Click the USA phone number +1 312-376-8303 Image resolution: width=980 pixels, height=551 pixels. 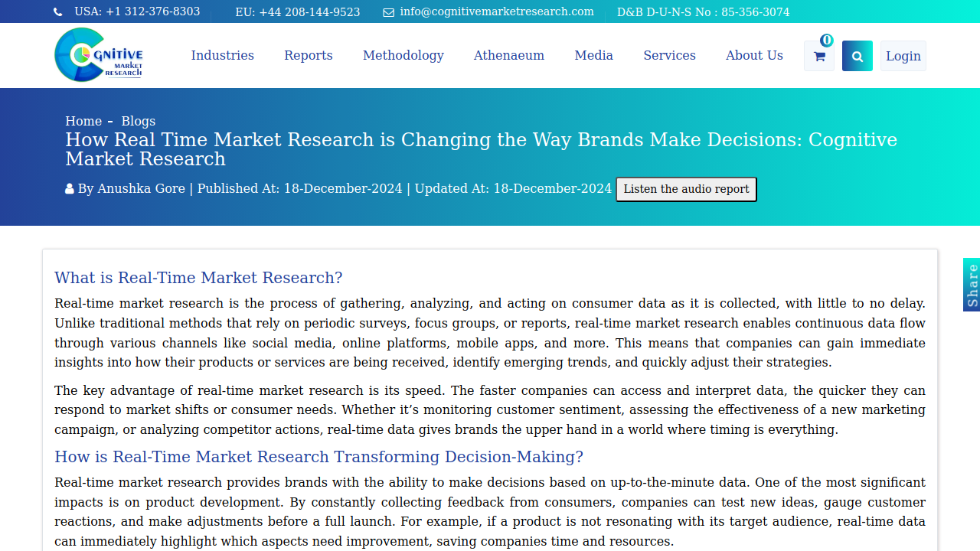coord(137,11)
